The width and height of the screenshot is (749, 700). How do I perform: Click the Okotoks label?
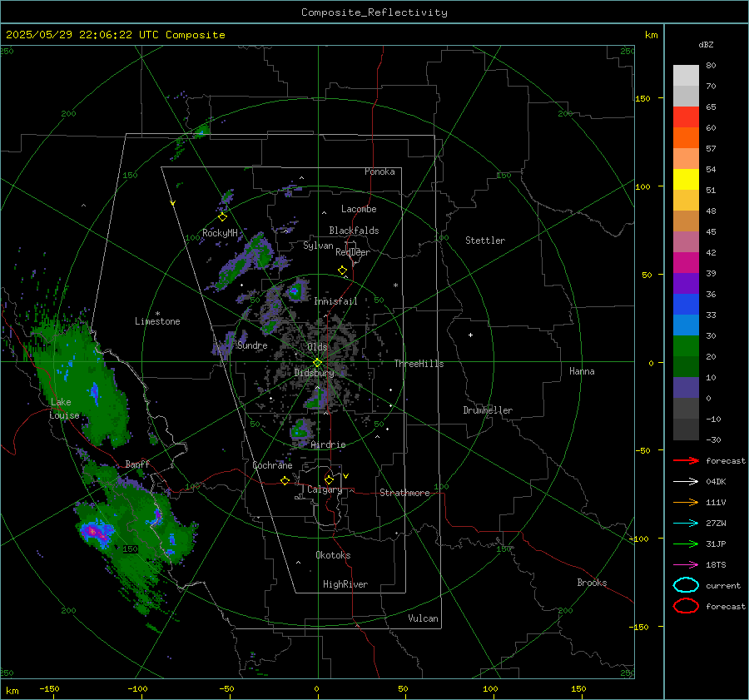point(333,555)
